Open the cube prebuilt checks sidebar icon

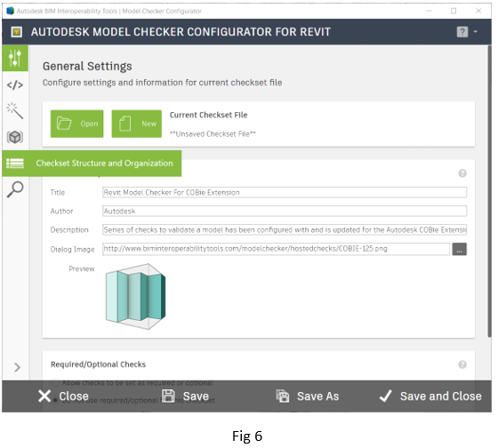(15, 137)
